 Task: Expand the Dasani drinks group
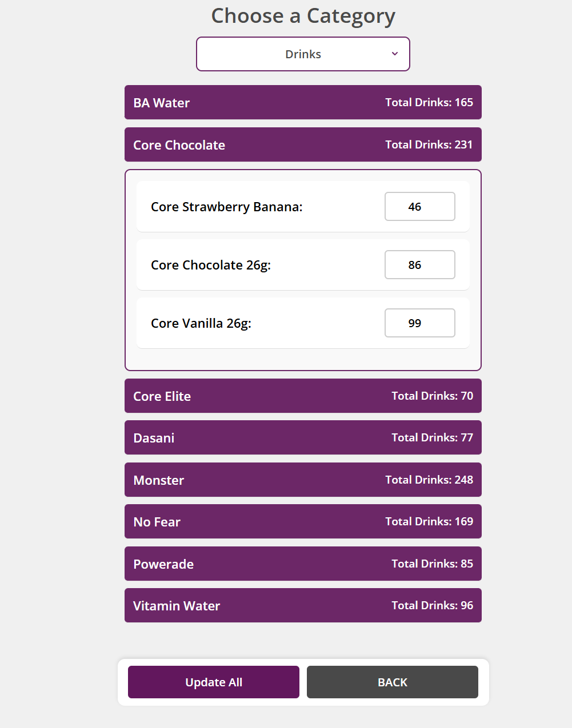[302, 438]
